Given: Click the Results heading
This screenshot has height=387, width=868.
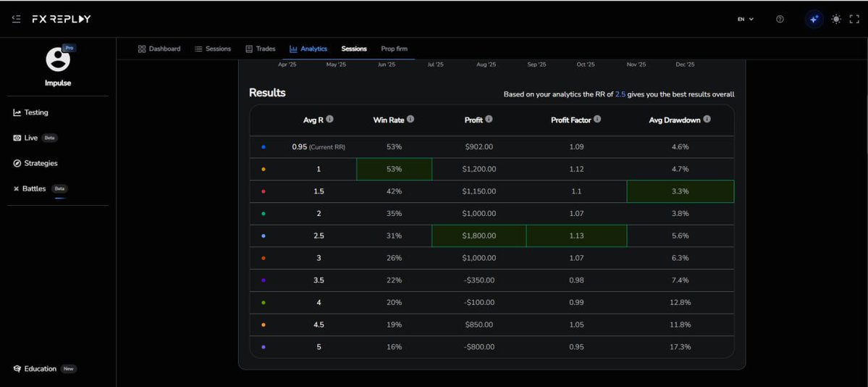Looking at the screenshot, I should pyautogui.click(x=267, y=93).
